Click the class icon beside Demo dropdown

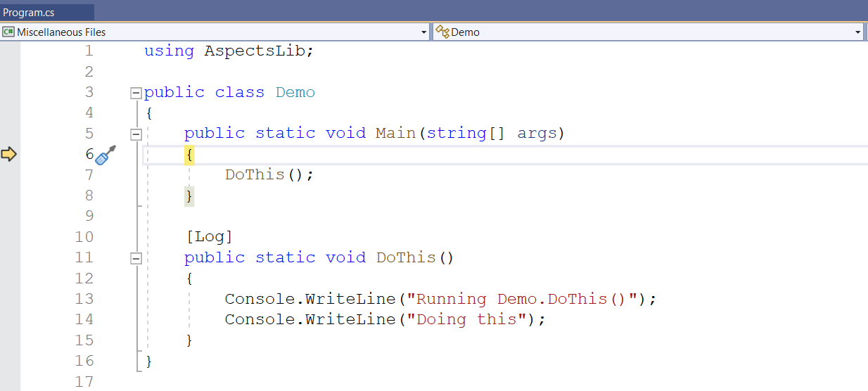(x=442, y=32)
